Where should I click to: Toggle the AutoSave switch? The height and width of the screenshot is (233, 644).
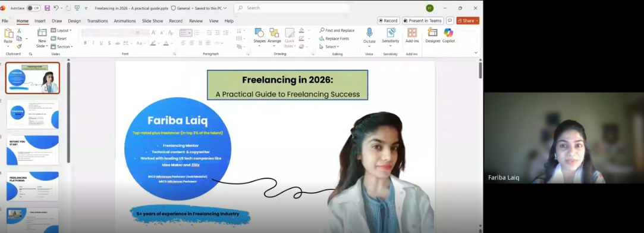click(34, 8)
